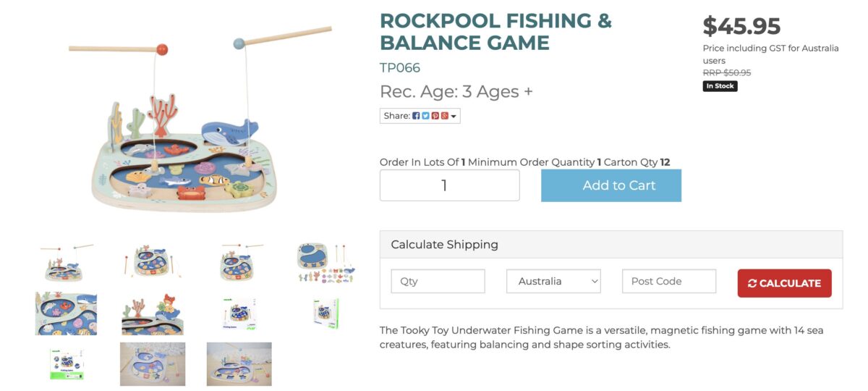The image size is (868, 391).
Task: Open the Australia country dropdown
Action: click(553, 282)
